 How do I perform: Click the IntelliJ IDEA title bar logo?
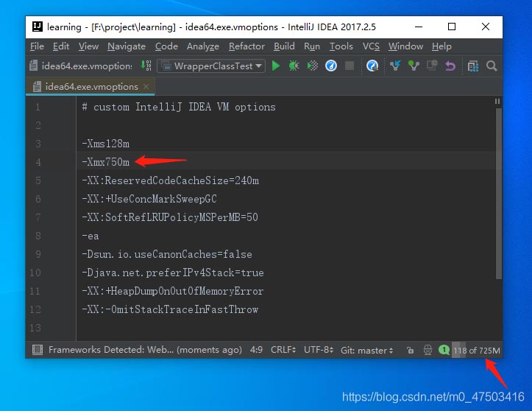38,27
